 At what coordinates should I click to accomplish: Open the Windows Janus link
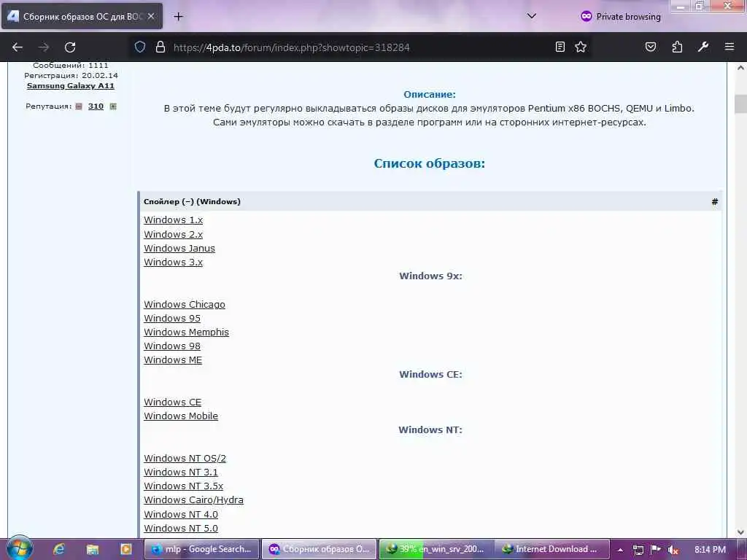click(x=179, y=248)
